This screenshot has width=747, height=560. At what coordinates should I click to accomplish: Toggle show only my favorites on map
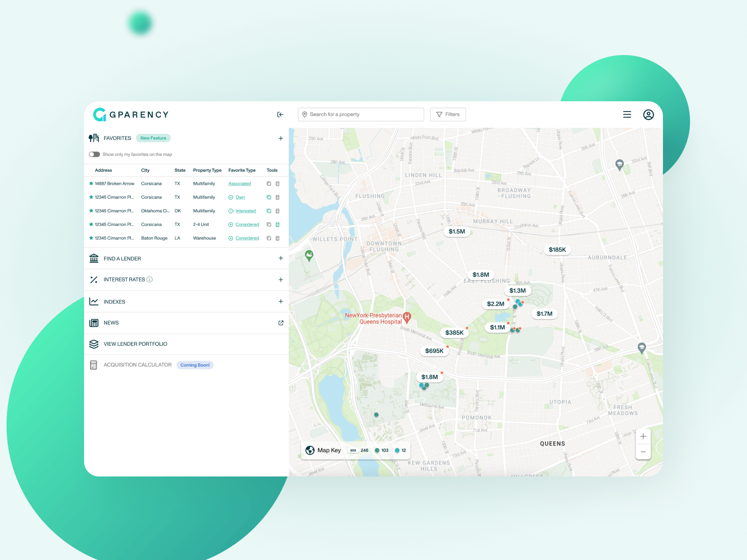pos(94,154)
